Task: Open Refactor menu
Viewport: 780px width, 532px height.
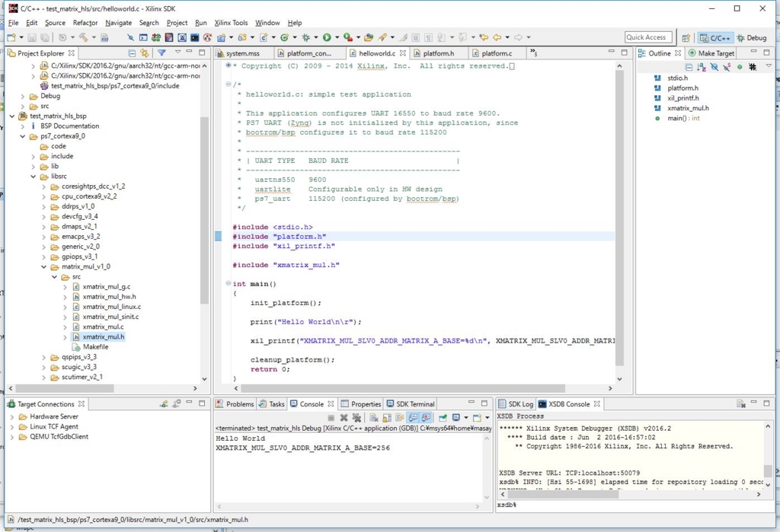Action: 85,23
